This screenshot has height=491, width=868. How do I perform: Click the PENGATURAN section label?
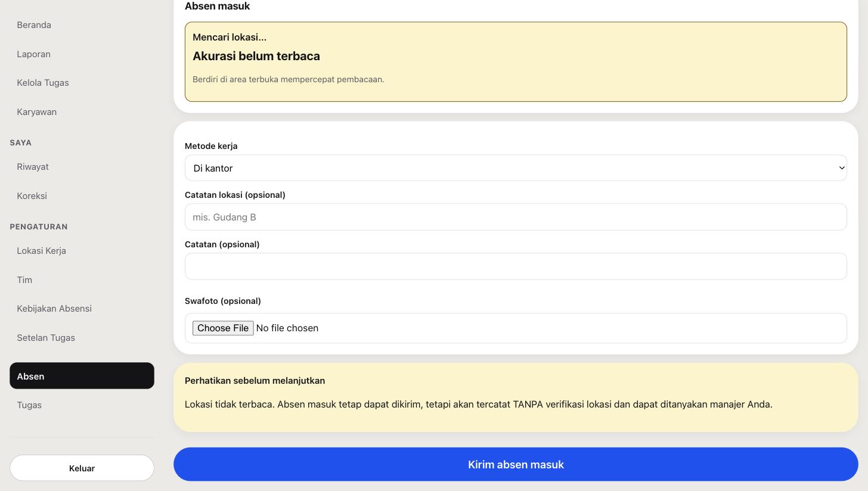click(x=39, y=227)
